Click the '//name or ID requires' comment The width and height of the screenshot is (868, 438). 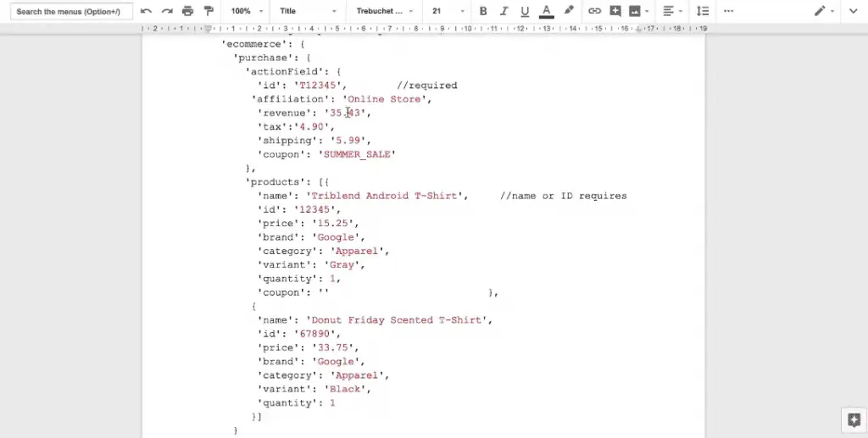pos(564,197)
